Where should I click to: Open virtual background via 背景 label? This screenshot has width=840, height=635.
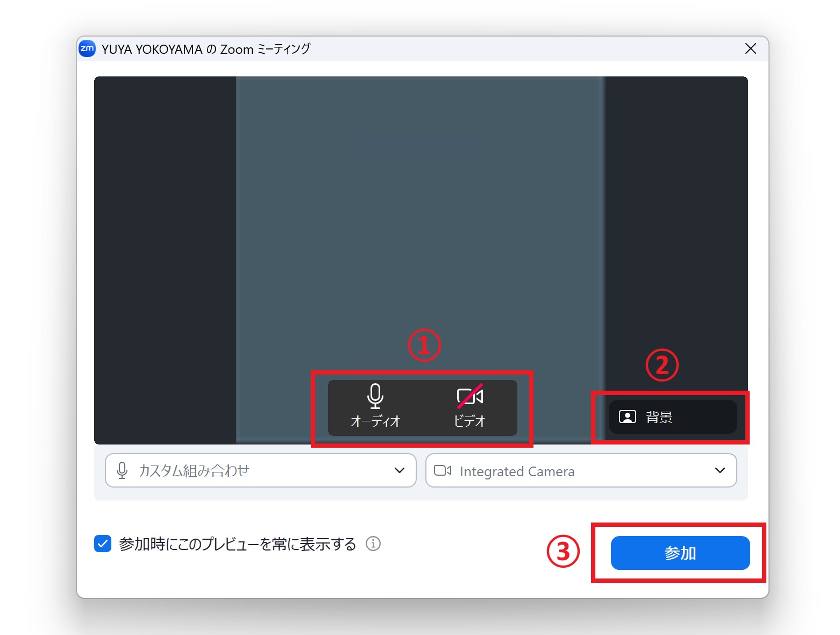(x=659, y=417)
